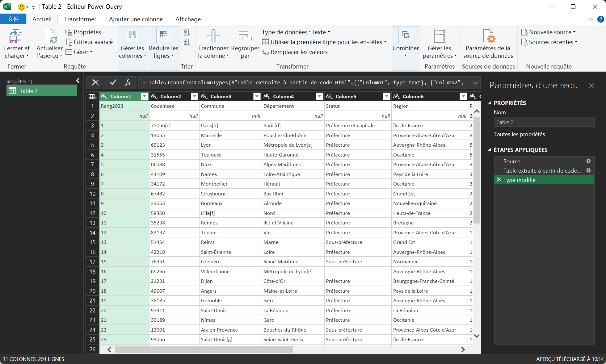Collapse the Requêtes pane with the chevron

click(78, 81)
